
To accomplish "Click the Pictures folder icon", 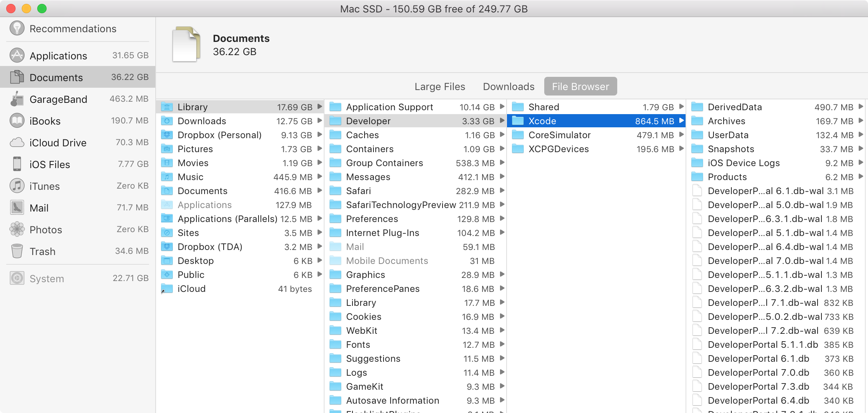I will (x=167, y=149).
